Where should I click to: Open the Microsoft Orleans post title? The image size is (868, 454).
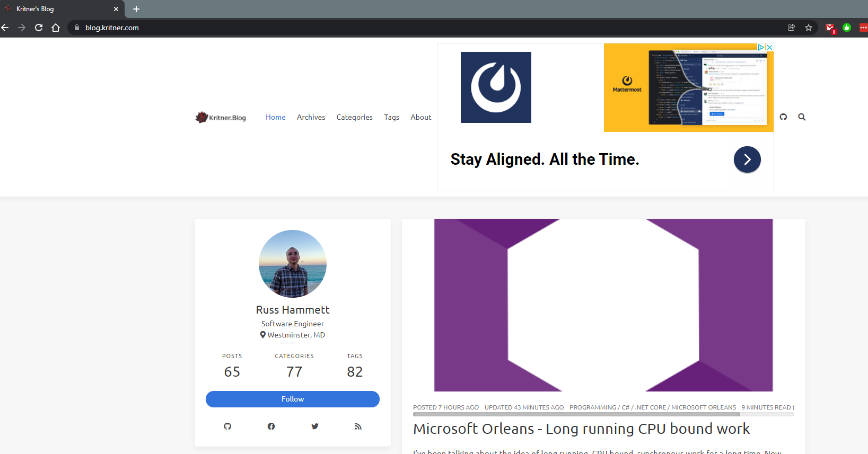581,429
